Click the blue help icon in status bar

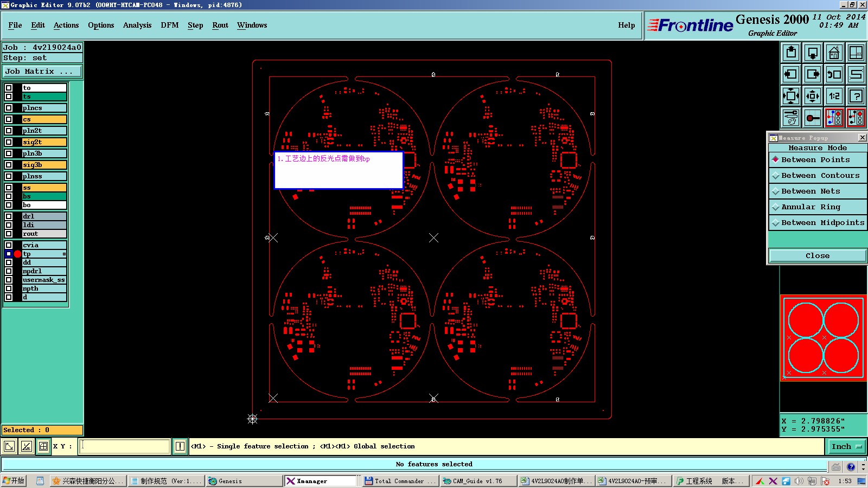[851, 467]
